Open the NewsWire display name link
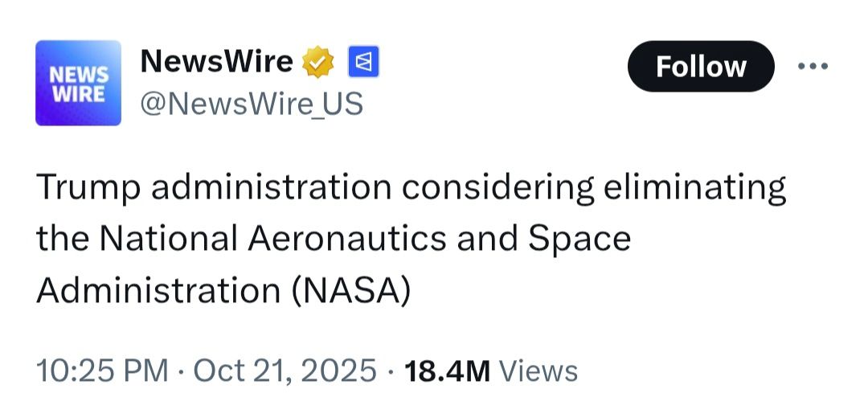The width and height of the screenshot is (868, 418). [216, 62]
